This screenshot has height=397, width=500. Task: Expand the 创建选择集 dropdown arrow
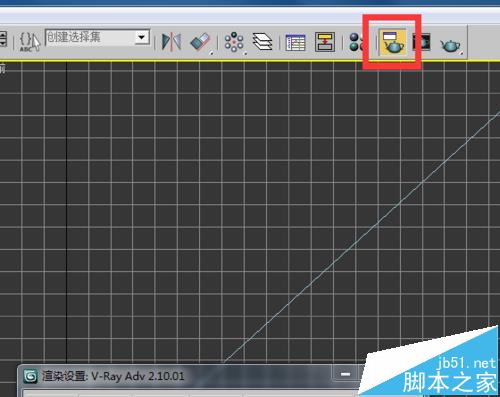(142, 37)
